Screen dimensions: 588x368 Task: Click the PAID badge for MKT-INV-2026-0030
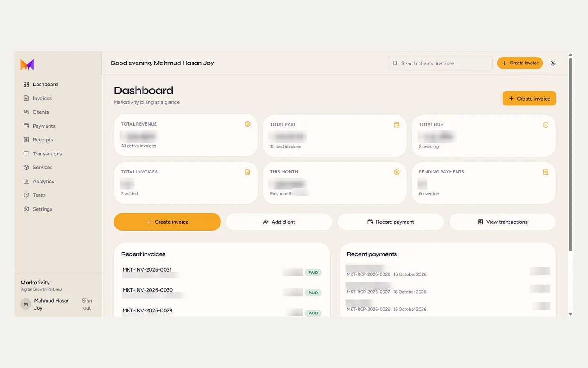313,293
